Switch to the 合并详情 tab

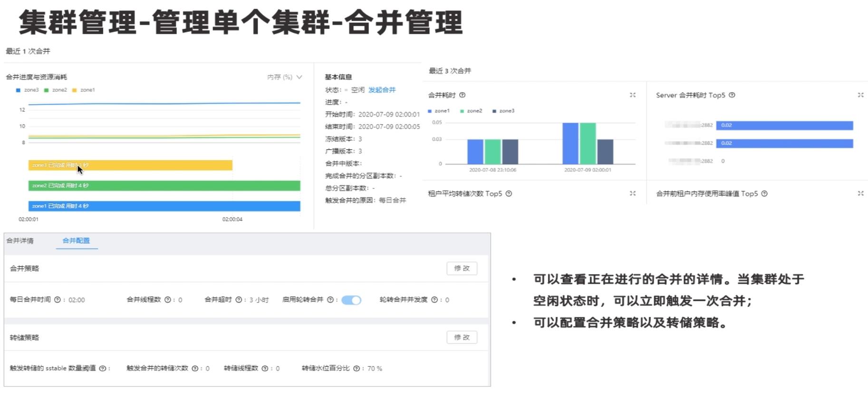20,241
